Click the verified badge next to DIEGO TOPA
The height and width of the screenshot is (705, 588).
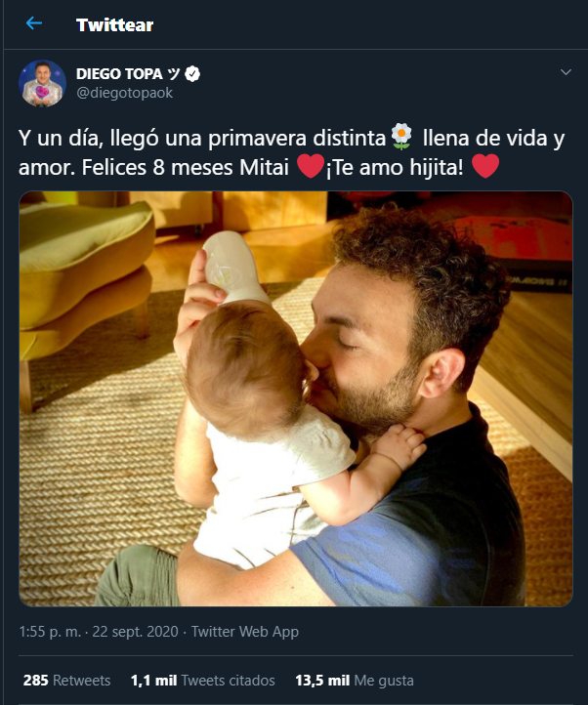pyautogui.click(x=192, y=74)
